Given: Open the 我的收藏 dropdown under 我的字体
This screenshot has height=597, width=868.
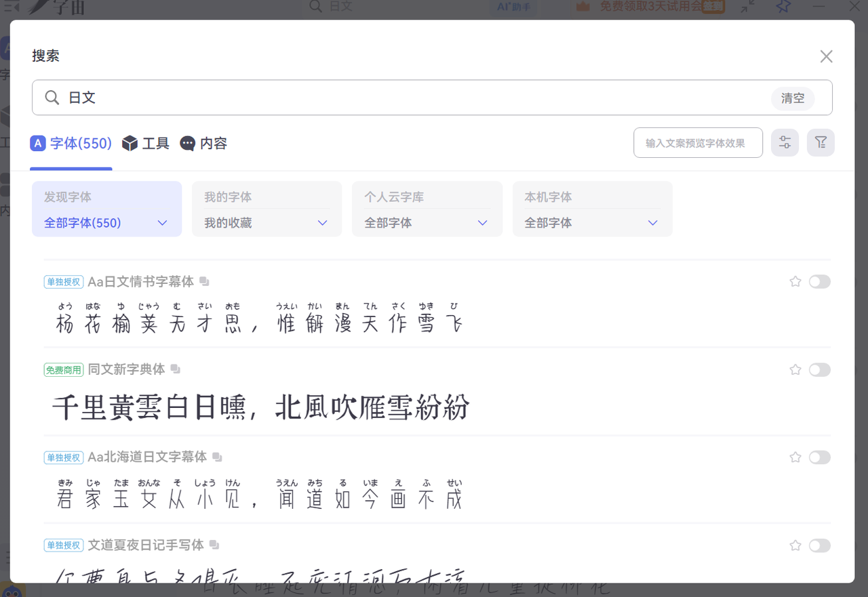Looking at the screenshot, I should (267, 223).
